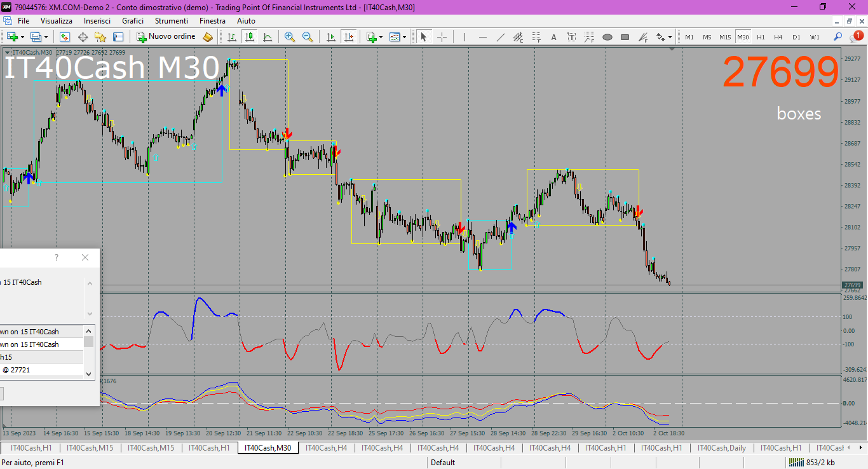Open the Strumenti menu
868x469 pixels.
pos(171,21)
